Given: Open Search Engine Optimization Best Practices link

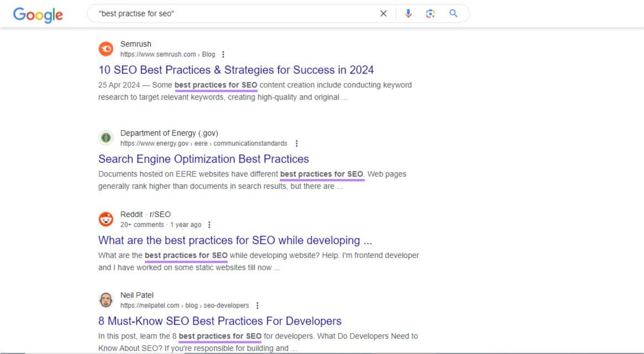Looking at the screenshot, I should point(203,159).
